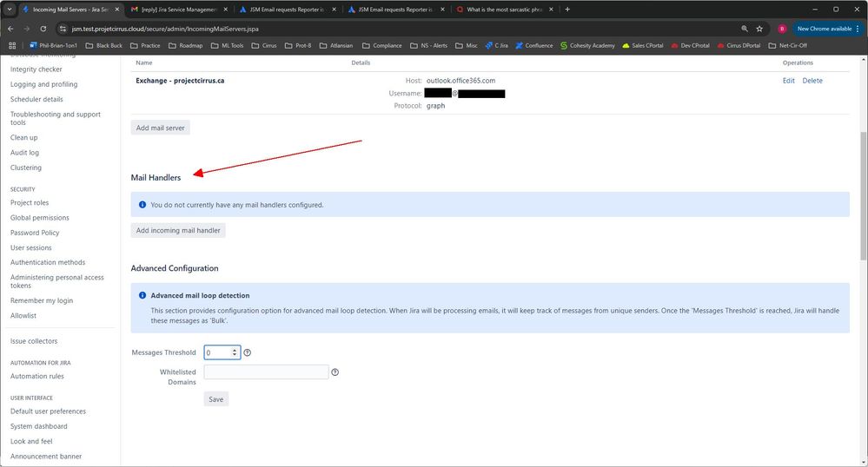Open the zoom magnifier icon in address bar
This screenshot has width=868, height=467.
click(745, 29)
